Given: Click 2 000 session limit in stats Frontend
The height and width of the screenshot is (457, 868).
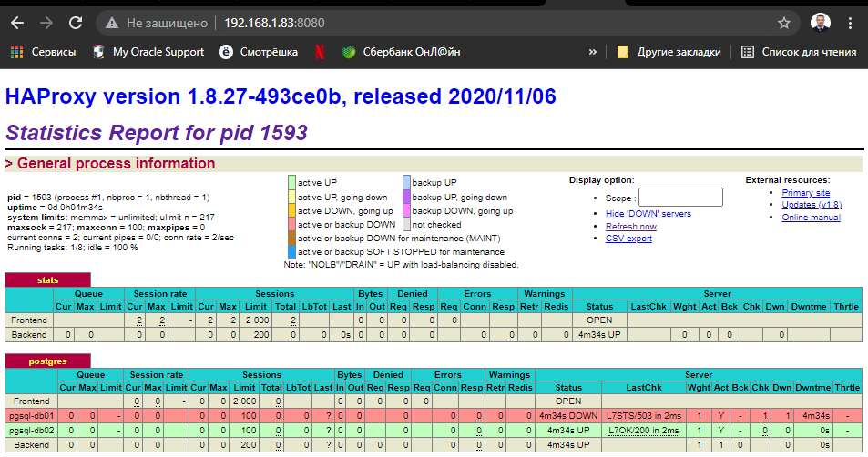Looking at the screenshot, I should (258, 320).
